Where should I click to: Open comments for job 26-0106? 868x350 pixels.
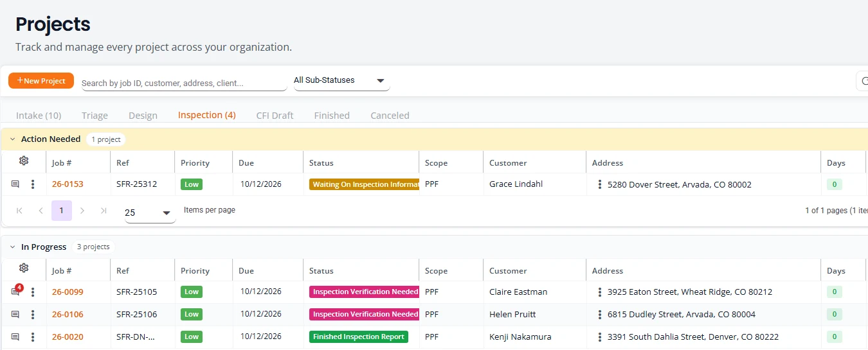pyautogui.click(x=15, y=315)
